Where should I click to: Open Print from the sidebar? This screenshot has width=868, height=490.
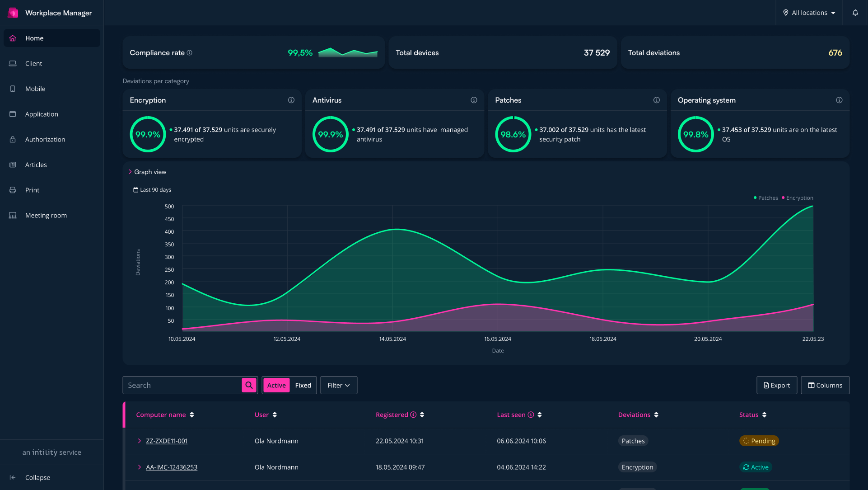click(32, 190)
